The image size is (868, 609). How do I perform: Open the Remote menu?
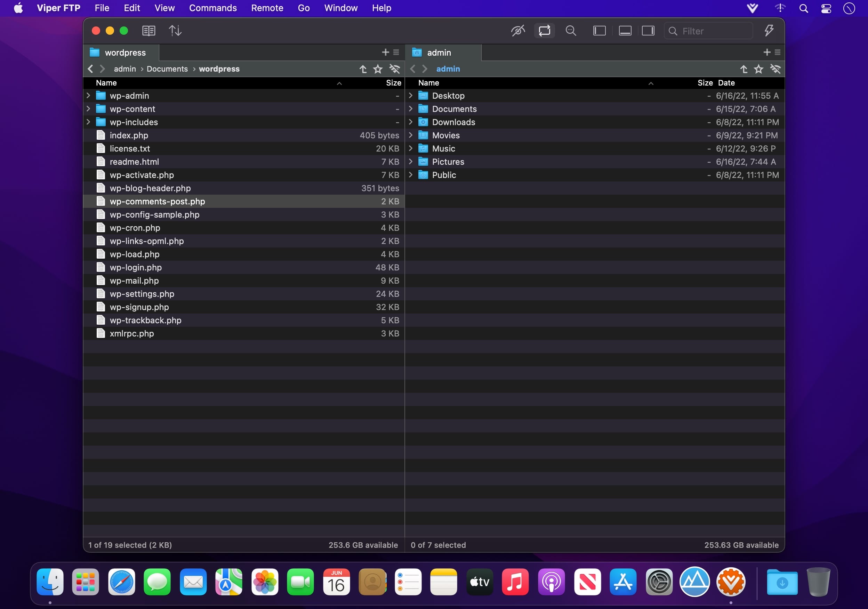(267, 8)
